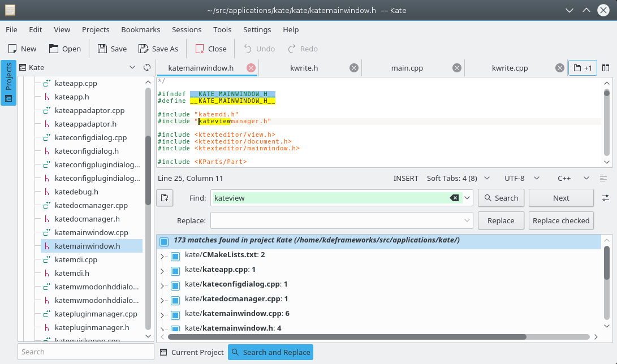Open the UTF-8 encoding dropdown

521,178
